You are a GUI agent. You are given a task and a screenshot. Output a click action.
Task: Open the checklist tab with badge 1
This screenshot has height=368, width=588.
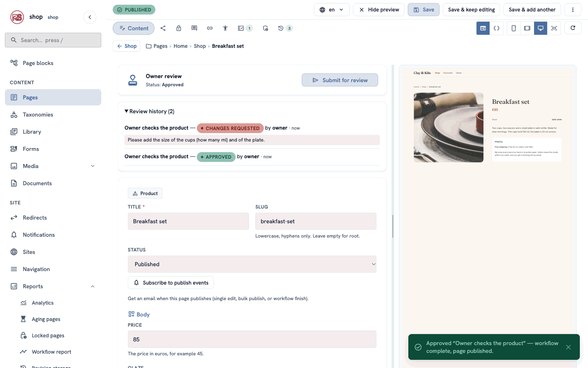pyautogui.click(x=245, y=28)
